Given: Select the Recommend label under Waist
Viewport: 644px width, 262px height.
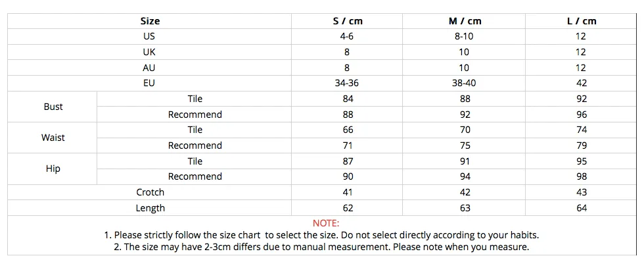Looking at the screenshot, I should 195,145.
